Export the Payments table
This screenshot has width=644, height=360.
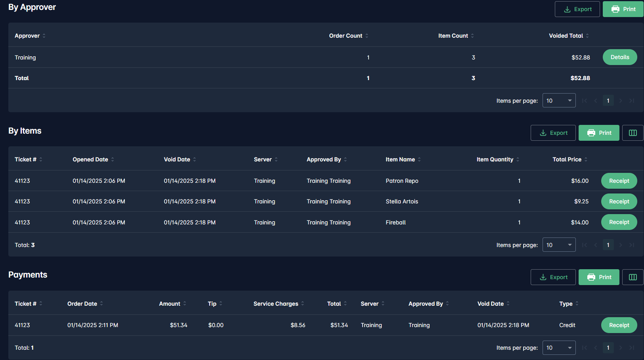(553, 277)
